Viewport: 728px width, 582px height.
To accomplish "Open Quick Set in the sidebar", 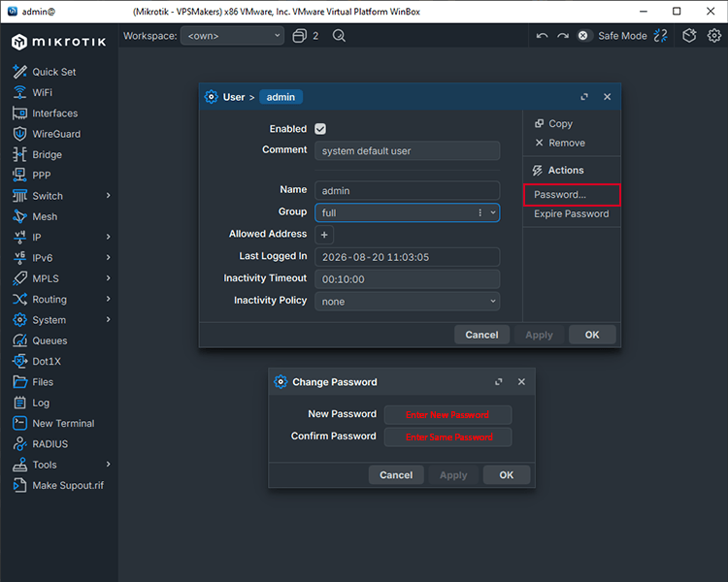I will click(x=45, y=72).
